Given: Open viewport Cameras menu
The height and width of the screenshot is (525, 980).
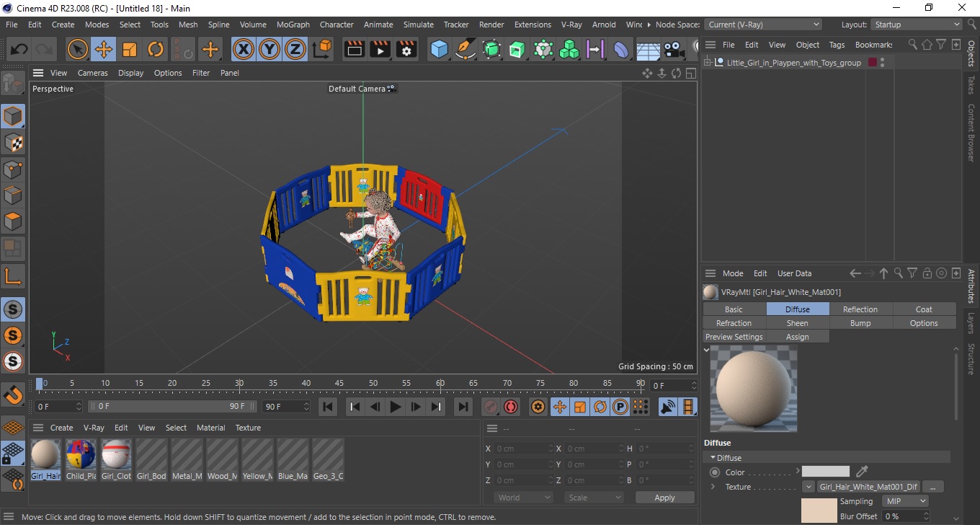Looking at the screenshot, I should click(x=92, y=73).
